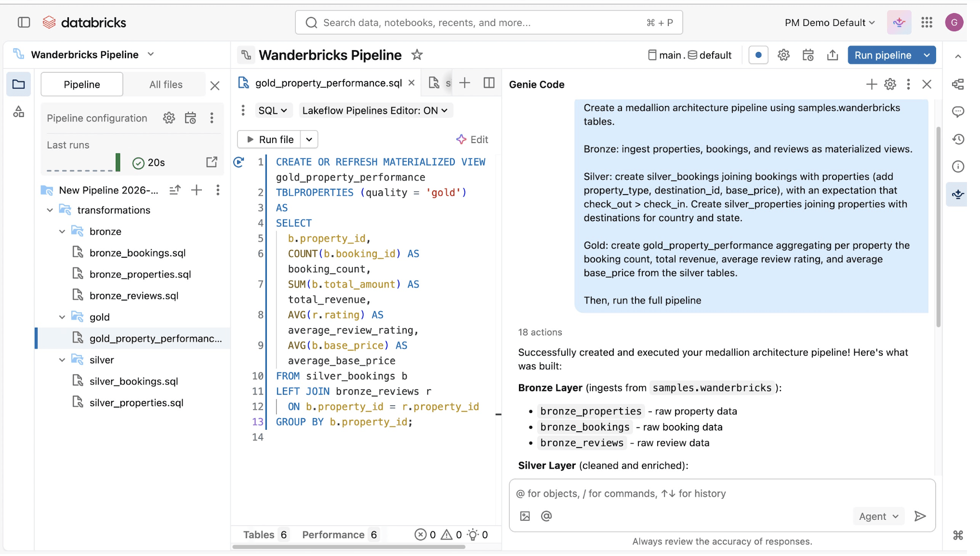Open Pipeline configuration kebab menu
Viewport: 980px width, 556px height.
[212, 118]
